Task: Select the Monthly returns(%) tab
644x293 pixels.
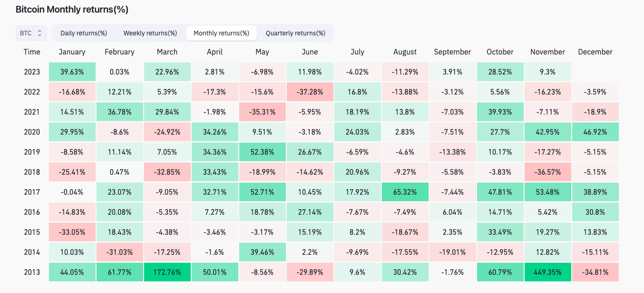Action: 222,33
